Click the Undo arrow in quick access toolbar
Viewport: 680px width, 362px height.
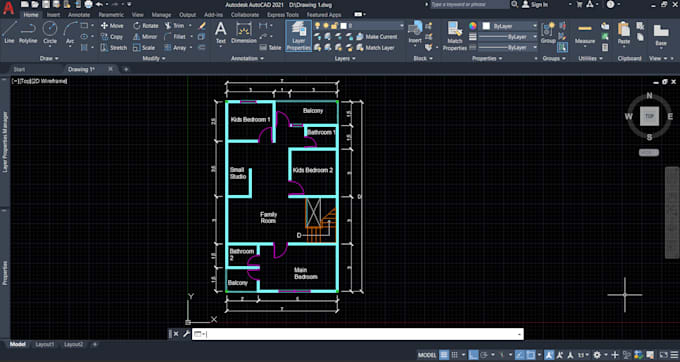click(x=99, y=4)
